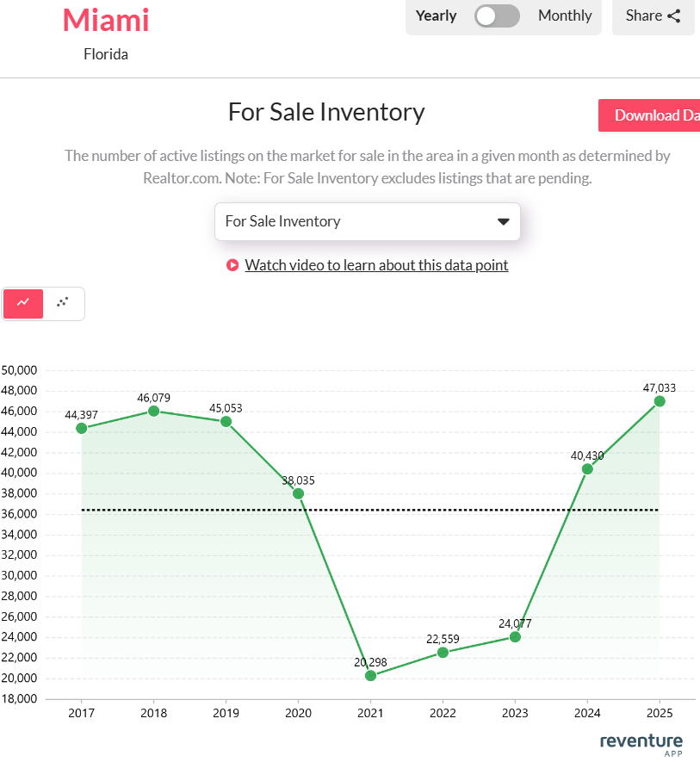The height and width of the screenshot is (762, 700).
Task: Select the line chart view icon
Action: tap(22, 303)
